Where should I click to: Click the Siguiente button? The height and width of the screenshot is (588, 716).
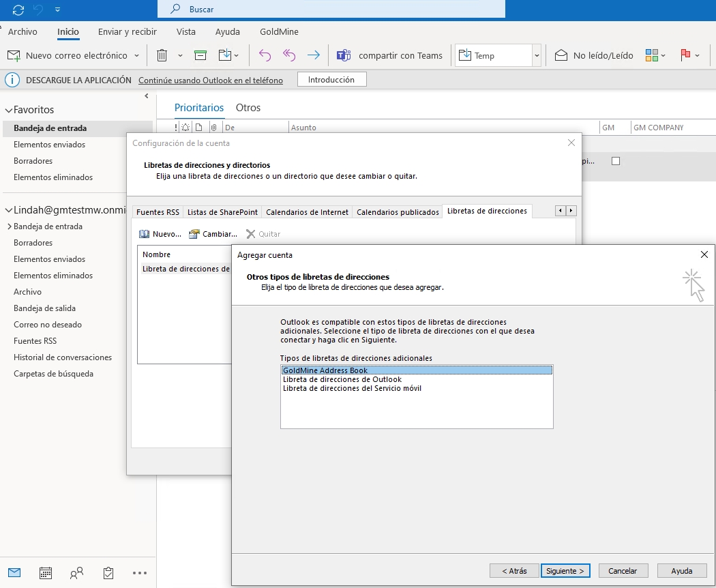565,571
